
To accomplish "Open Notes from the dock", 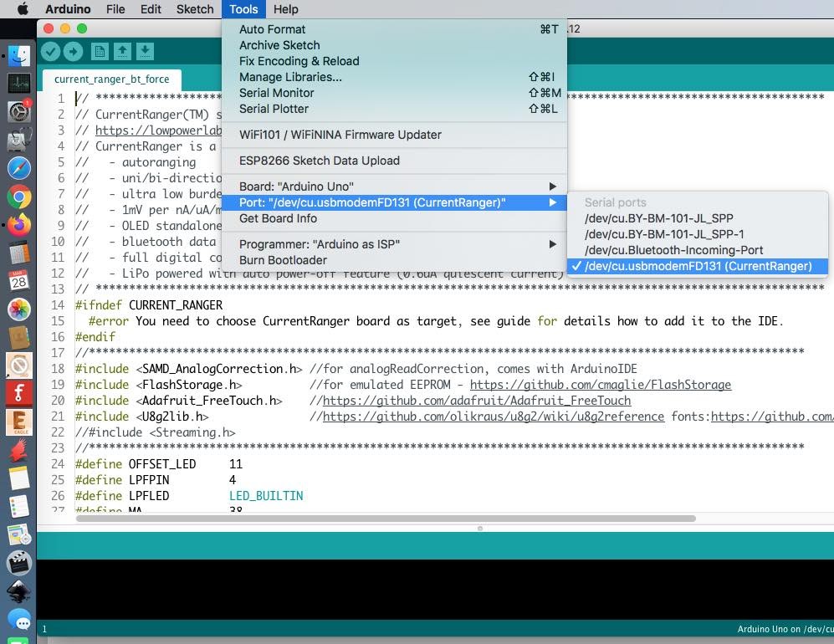I will (x=19, y=478).
